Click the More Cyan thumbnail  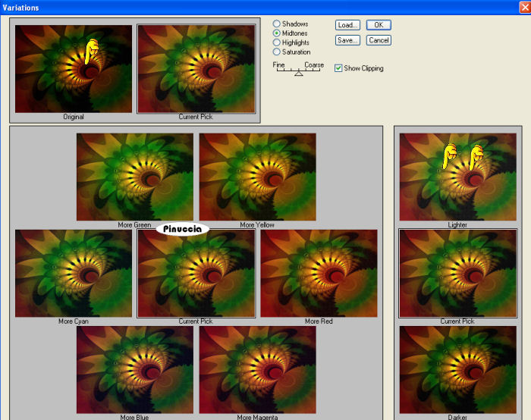(74, 274)
